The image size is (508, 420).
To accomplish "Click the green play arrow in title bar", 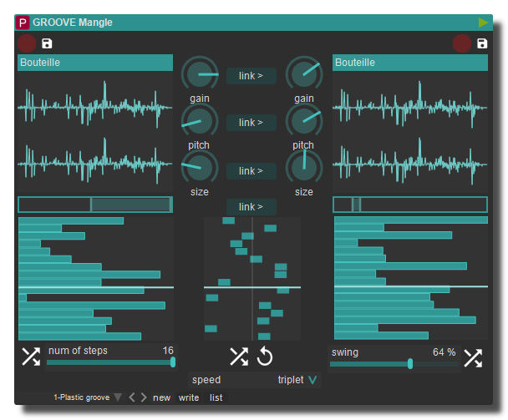I will 483,23.
